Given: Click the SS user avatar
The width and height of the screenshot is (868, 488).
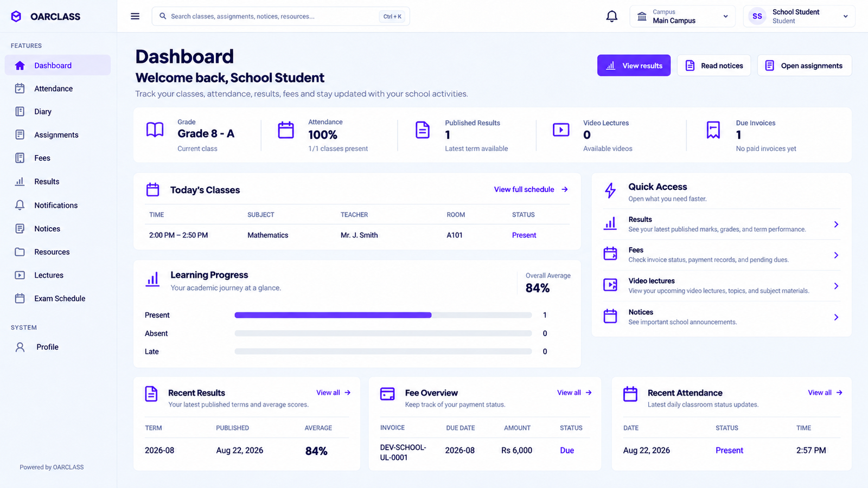Looking at the screenshot, I should click(757, 16).
